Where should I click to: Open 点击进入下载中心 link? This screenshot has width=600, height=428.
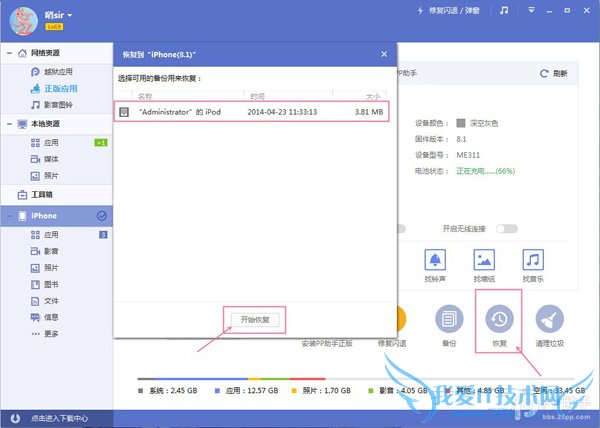(x=59, y=418)
